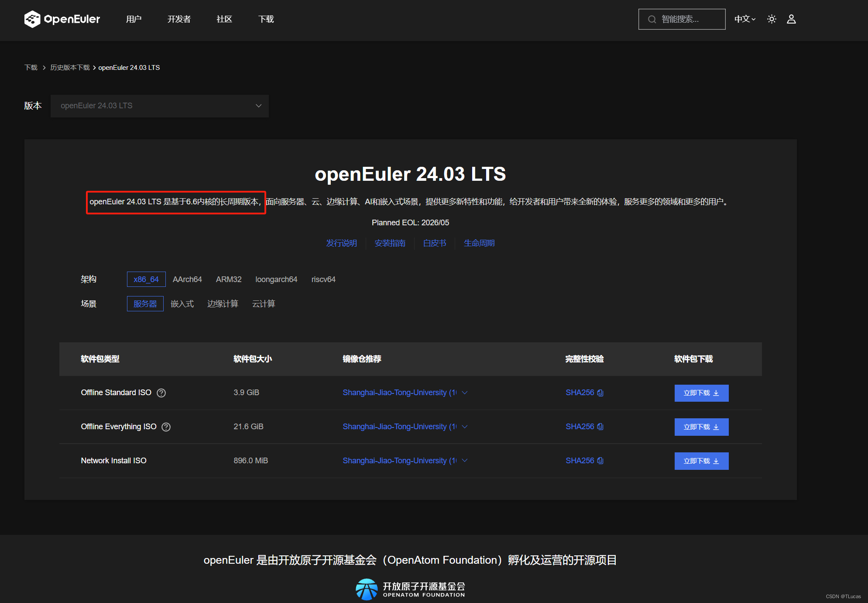Open the 社区 menu
The height and width of the screenshot is (603, 868).
224,19
